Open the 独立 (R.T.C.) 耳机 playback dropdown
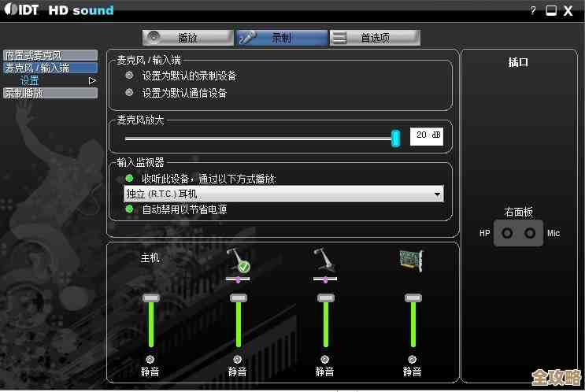 (283, 194)
